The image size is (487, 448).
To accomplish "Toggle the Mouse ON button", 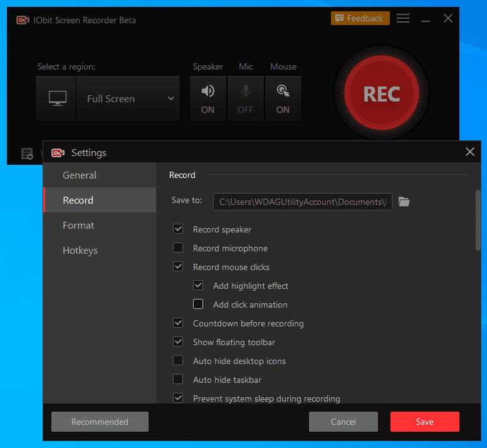I will [283, 99].
